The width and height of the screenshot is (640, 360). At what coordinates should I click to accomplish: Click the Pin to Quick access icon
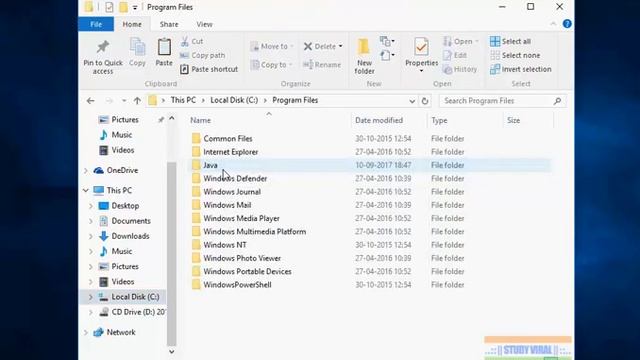[x=103, y=47]
